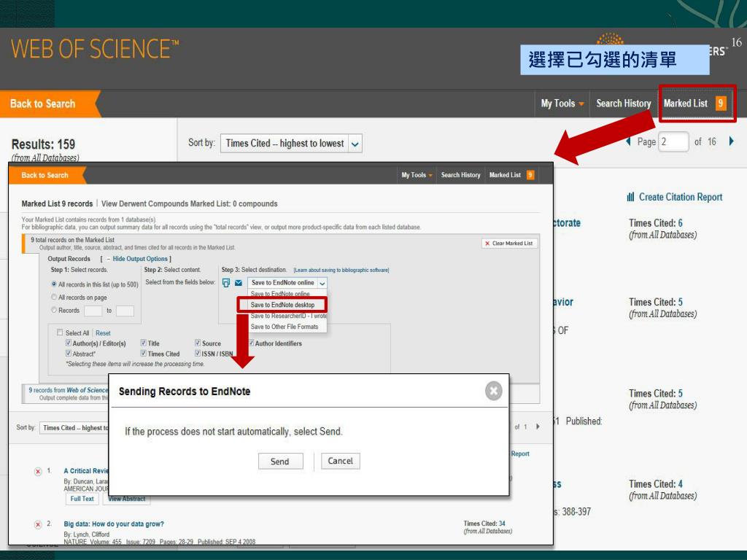Image resolution: width=747 pixels, height=560 pixels.
Task: Open Big data: How do your data grow? title
Action: [113, 524]
